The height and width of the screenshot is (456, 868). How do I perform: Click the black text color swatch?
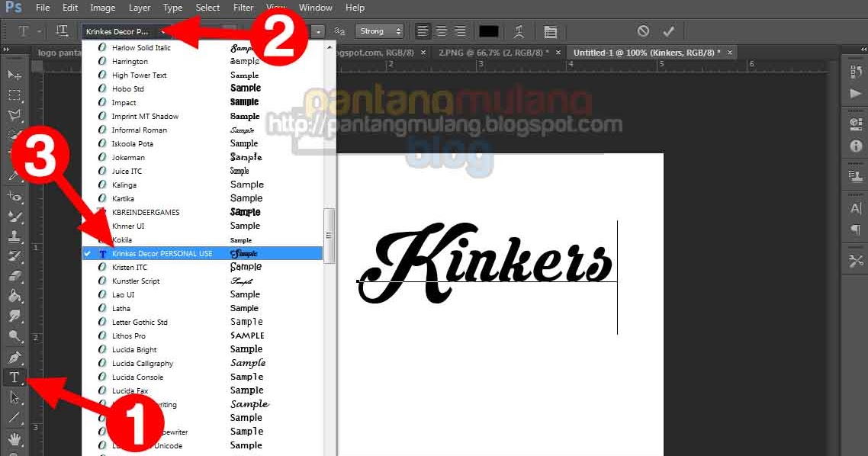point(488,31)
